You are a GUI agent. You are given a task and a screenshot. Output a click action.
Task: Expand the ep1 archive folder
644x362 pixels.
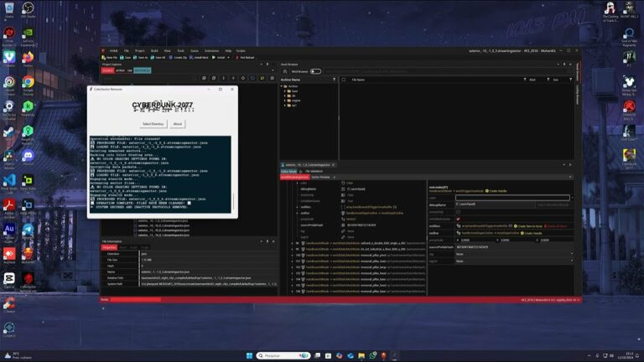[x=285, y=106]
